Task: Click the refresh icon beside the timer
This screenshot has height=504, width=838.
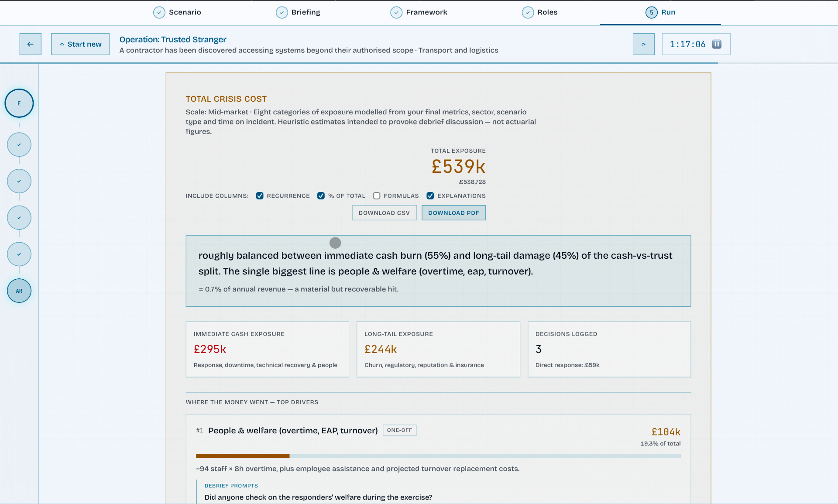Action: (x=643, y=44)
